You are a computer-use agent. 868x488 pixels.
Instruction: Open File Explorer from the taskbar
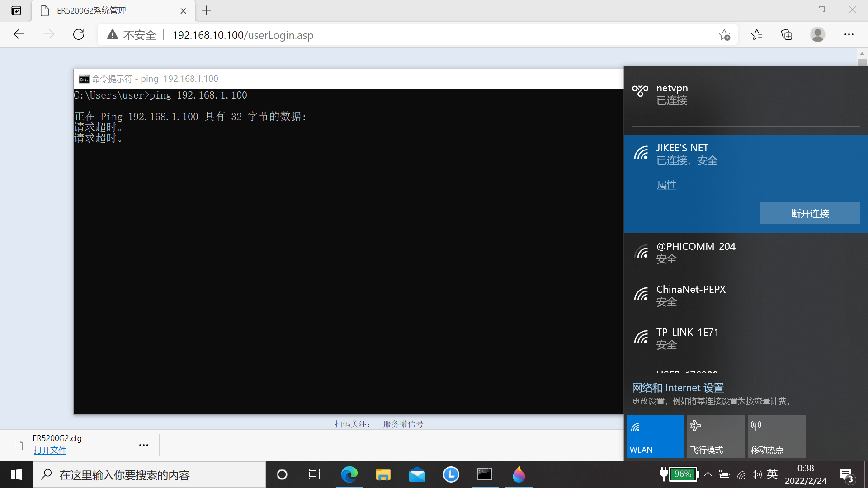pos(383,474)
